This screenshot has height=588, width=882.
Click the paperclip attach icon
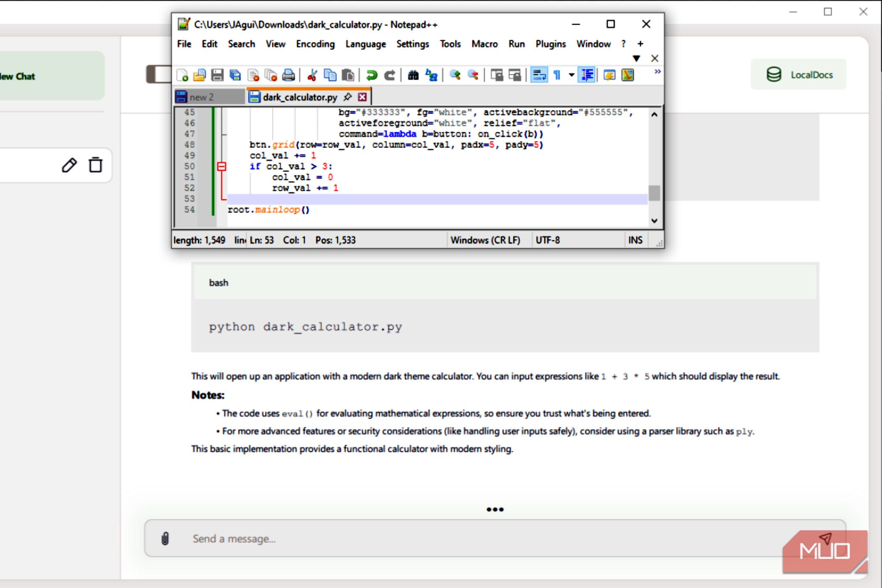(165, 538)
